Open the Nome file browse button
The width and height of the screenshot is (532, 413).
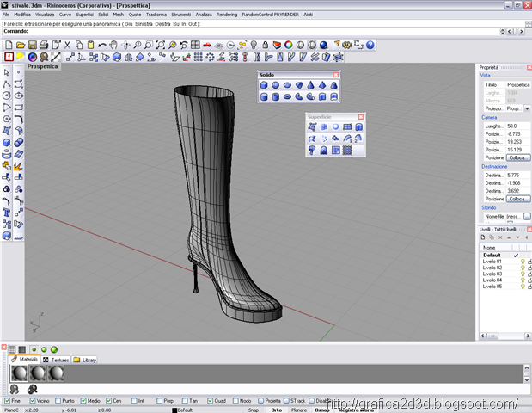point(527,216)
